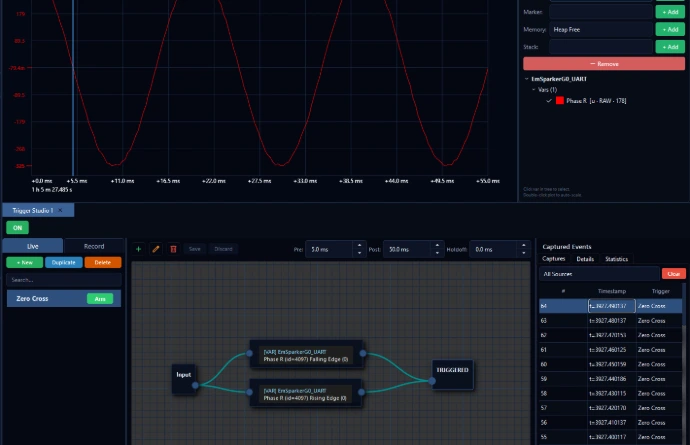Decrease the Pre time stepper
This screenshot has height=445, width=690.
tap(360, 253)
